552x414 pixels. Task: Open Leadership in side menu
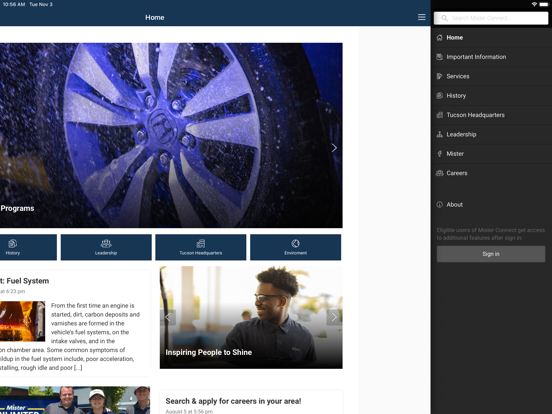point(491,134)
